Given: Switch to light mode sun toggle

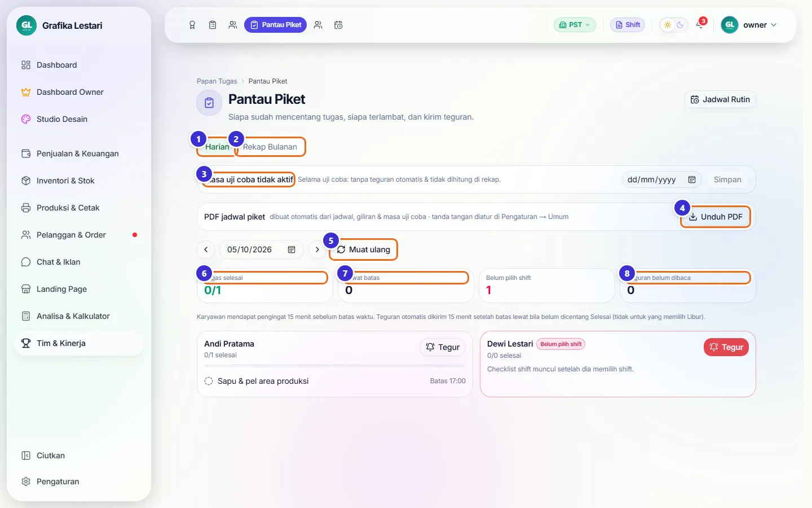Looking at the screenshot, I should click(x=668, y=25).
